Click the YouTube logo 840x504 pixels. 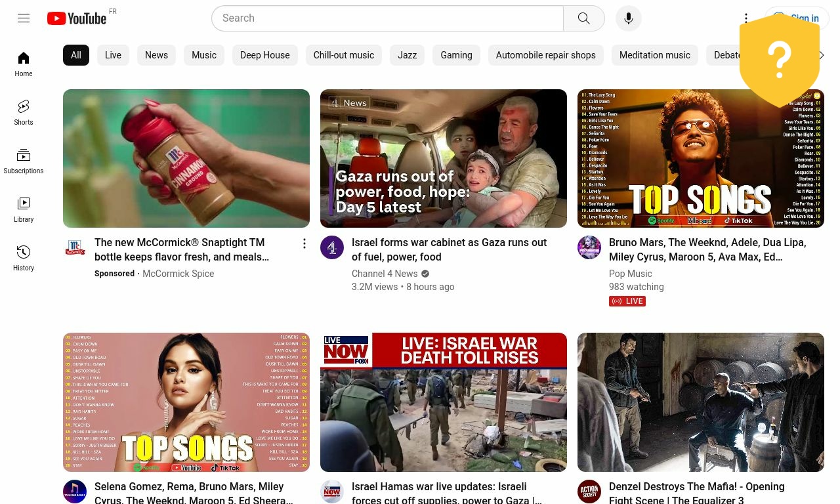(x=77, y=18)
